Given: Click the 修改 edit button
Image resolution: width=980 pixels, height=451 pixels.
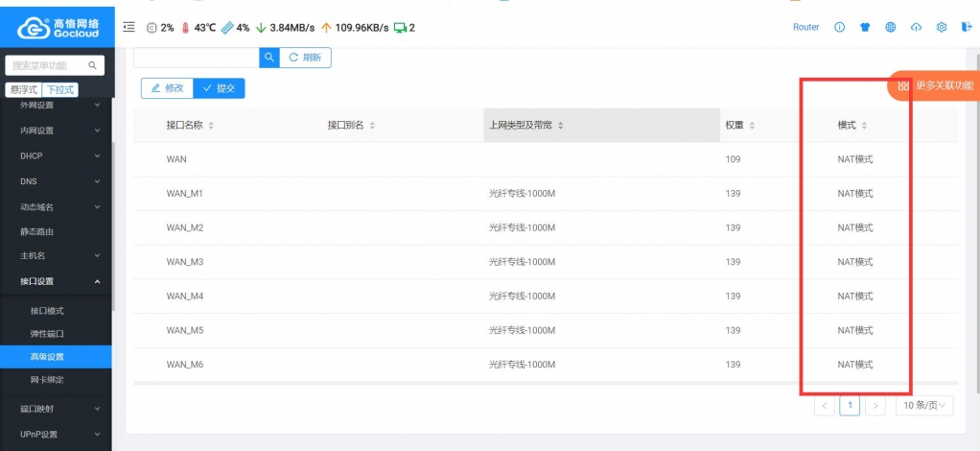Looking at the screenshot, I should [167, 88].
